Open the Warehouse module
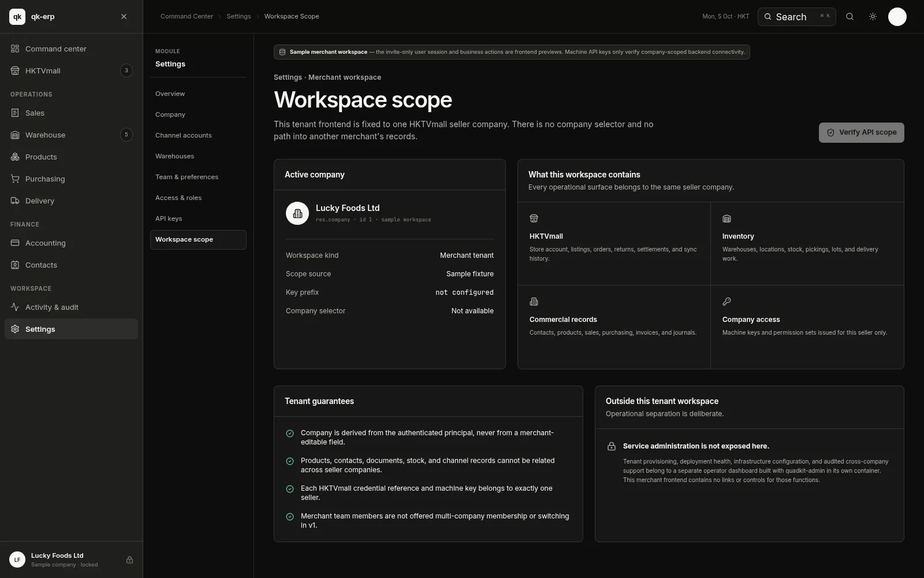Viewport: 924px width, 578px height. tap(71, 135)
